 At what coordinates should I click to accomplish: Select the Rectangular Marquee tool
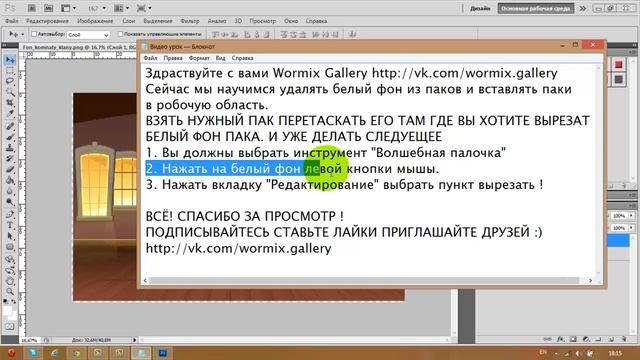point(10,71)
